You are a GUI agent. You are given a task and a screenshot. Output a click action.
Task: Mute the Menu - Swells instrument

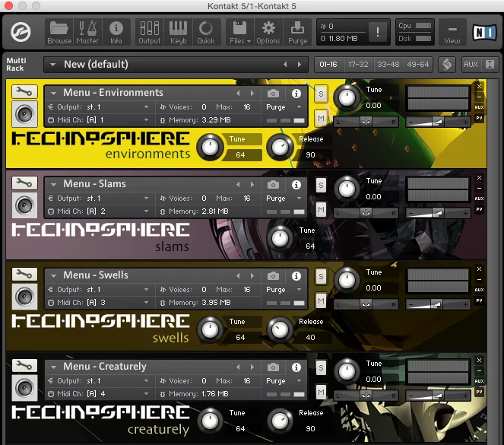pos(321,301)
